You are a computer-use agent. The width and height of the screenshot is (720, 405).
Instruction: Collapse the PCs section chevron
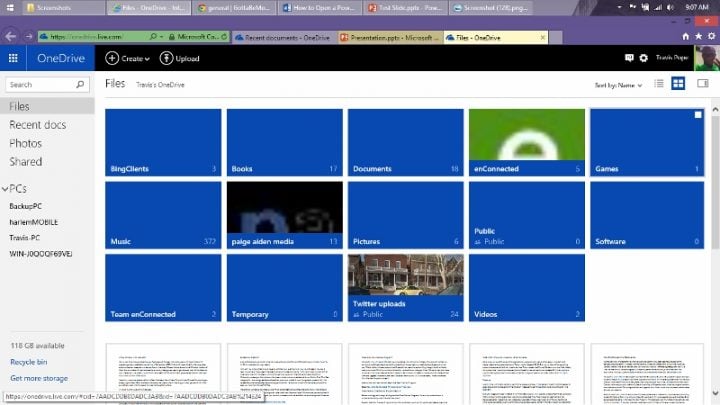point(5,189)
